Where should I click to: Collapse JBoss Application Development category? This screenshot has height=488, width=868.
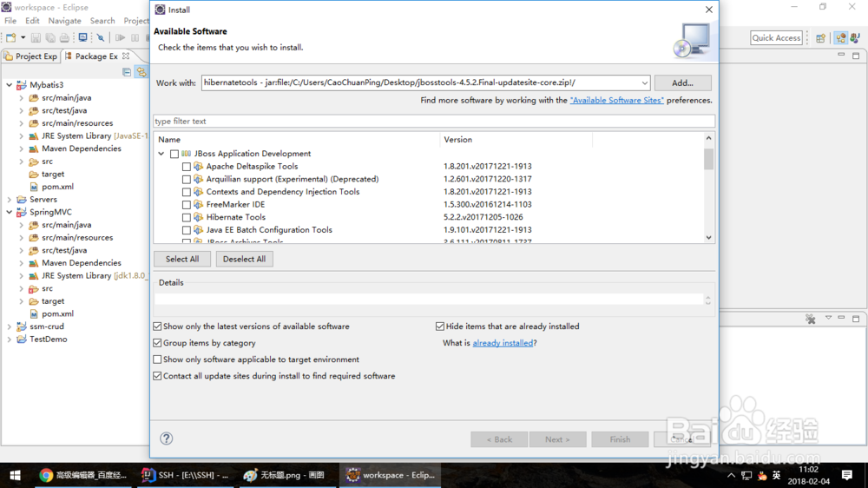161,154
